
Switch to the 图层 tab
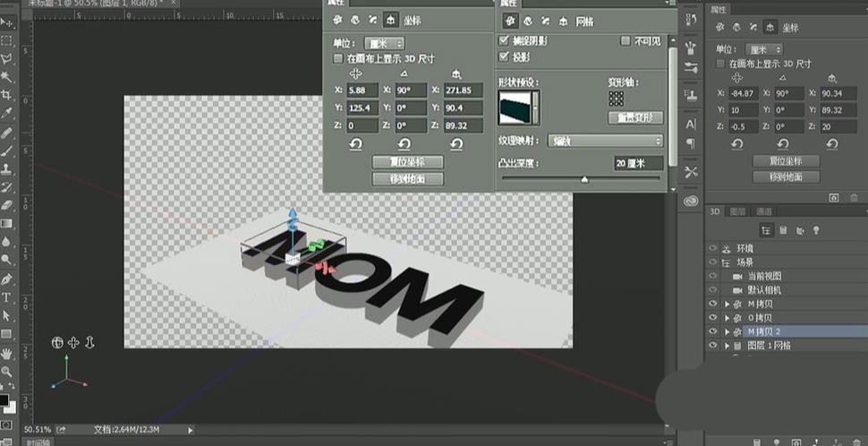point(737,211)
